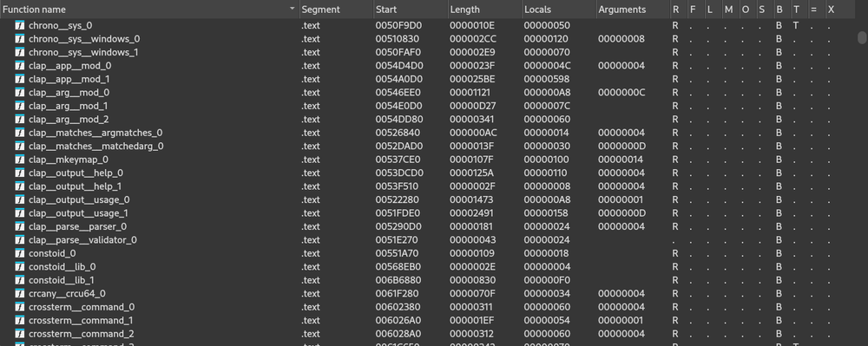Viewport: 868px width, 346px height.
Task: Click function icon beside clap__output__help_0
Action: coord(20,173)
